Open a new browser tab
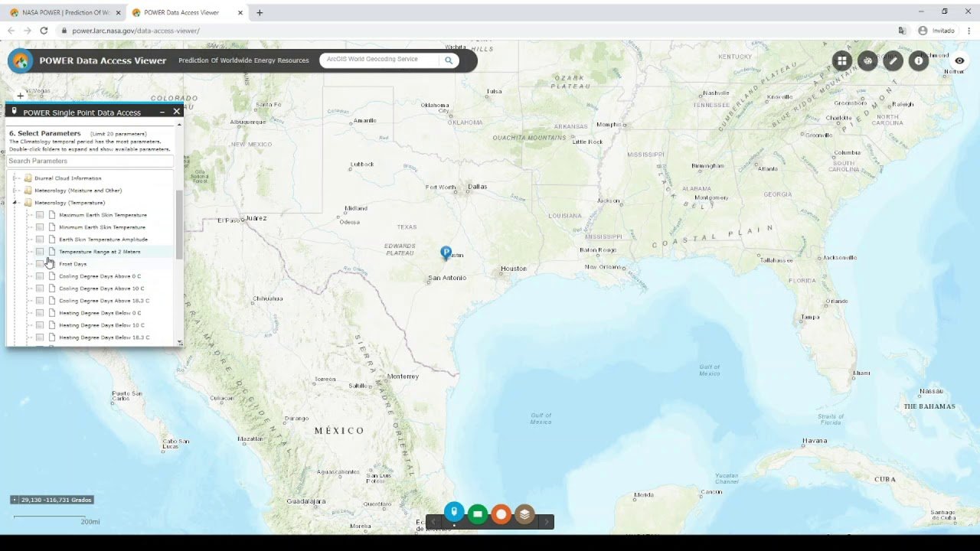This screenshot has width=980, height=551. (260, 12)
